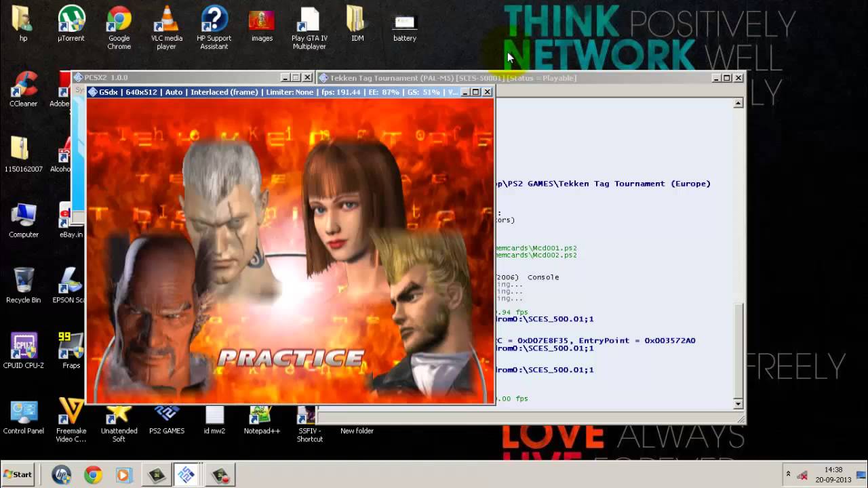This screenshot has height=488, width=868.
Task: Open Google Chrome desktop shortcut
Action: pyautogui.click(x=119, y=28)
